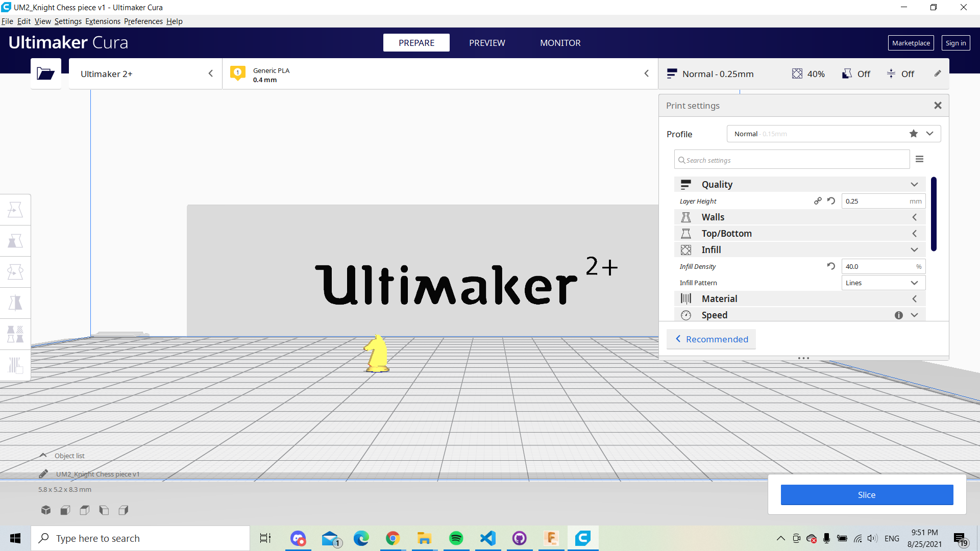Click the settings panel scrollbar
Screen dimensions: 980x551
pyautogui.click(x=934, y=214)
